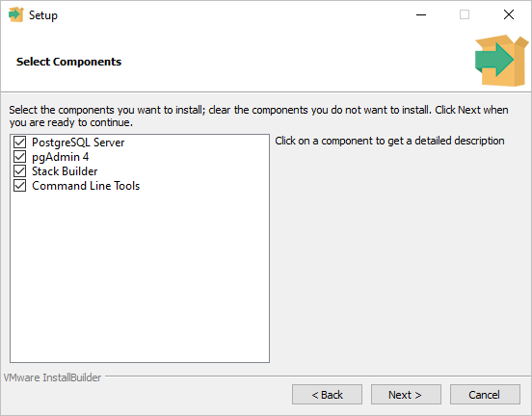Viewport: 532px width, 416px height.
Task: Click the component description hint text
Action: coord(389,141)
